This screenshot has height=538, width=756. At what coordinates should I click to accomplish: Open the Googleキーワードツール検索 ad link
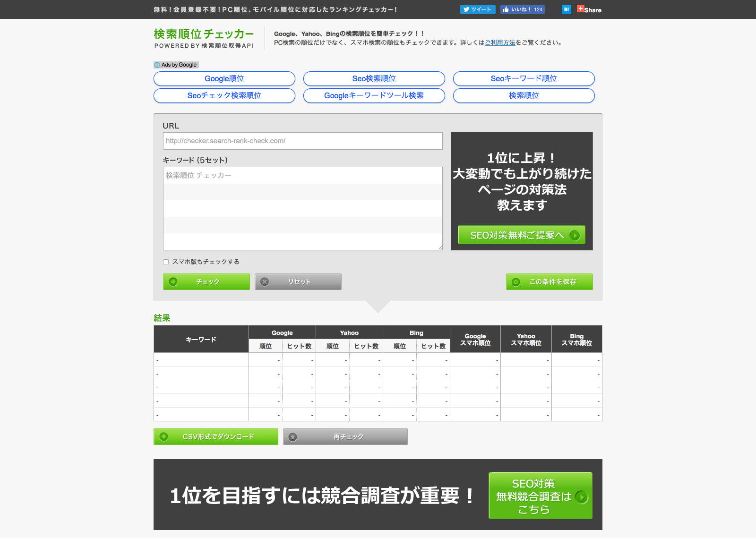point(374,96)
